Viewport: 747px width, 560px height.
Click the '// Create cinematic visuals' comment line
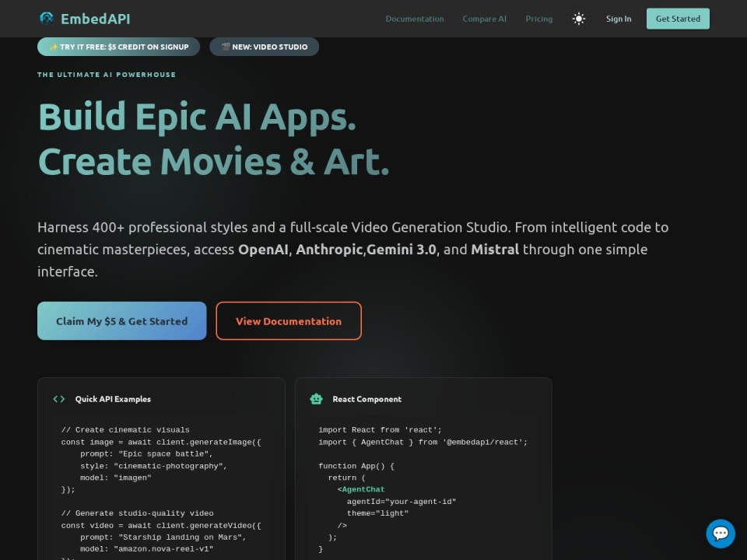pyautogui.click(x=125, y=430)
